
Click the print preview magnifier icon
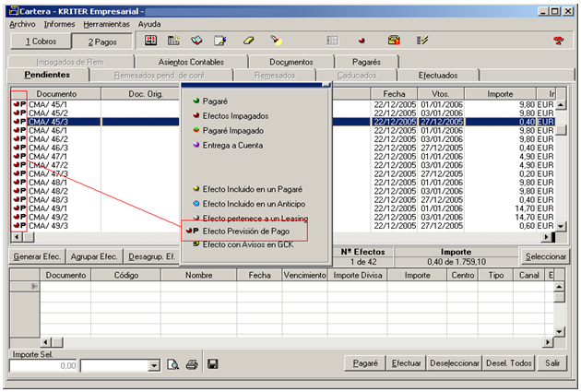pos(172,364)
